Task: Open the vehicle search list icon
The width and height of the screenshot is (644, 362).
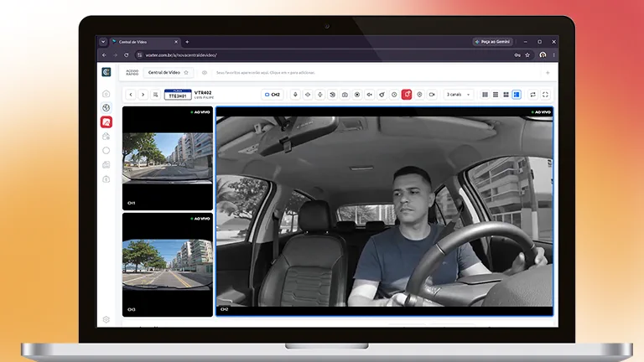Action: [x=155, y=95]
